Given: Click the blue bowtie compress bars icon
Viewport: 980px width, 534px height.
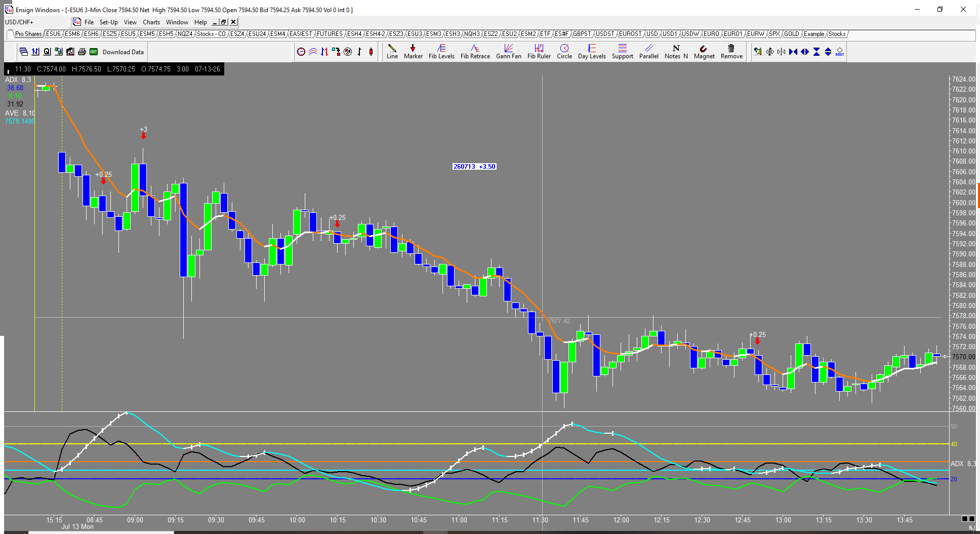Looking at the screenshot, I should click(793, 52).
